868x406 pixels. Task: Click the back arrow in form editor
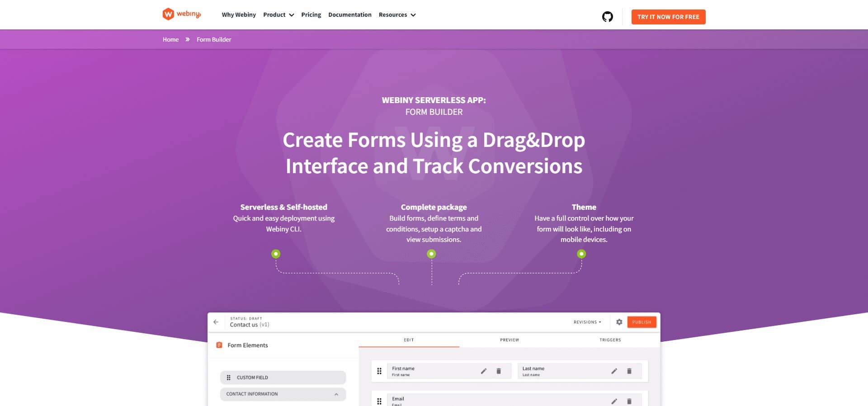pyautogui.click(x=216, y=322)
